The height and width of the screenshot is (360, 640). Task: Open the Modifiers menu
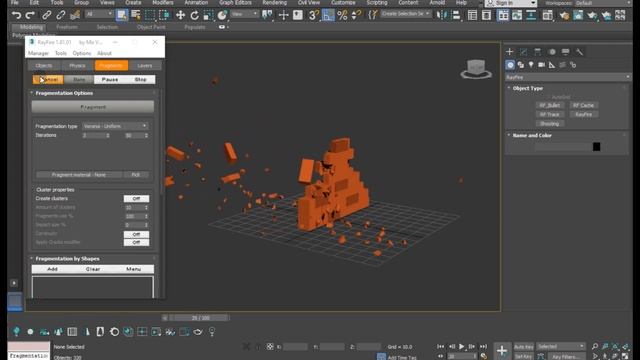(x=163, y=2)
